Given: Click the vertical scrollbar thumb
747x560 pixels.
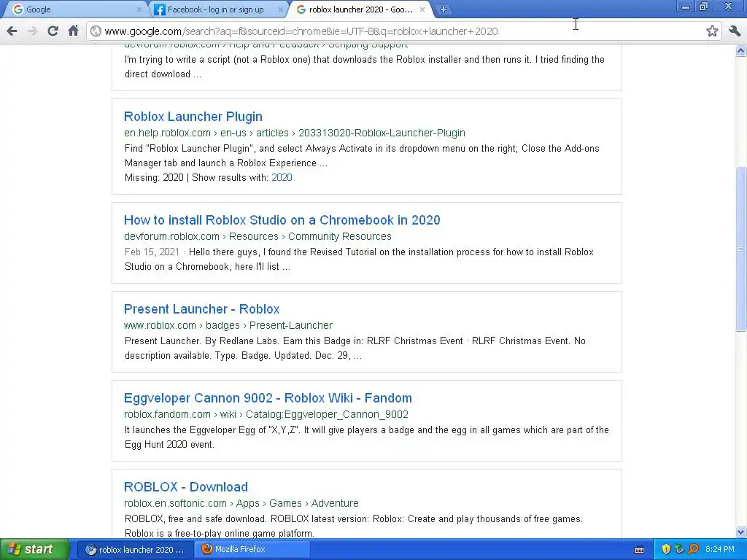Looking at the screenshot, I should coord(741,249).
